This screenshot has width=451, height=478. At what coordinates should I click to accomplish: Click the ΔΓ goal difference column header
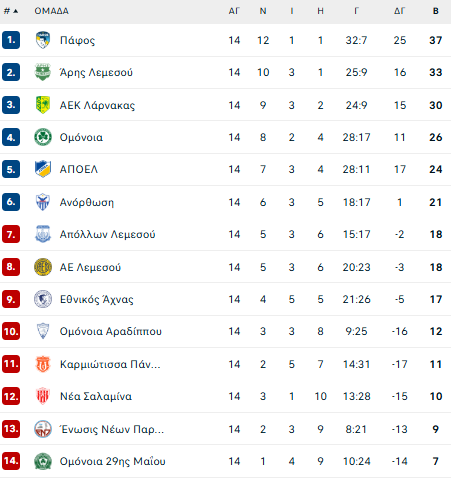click(399, 11)
